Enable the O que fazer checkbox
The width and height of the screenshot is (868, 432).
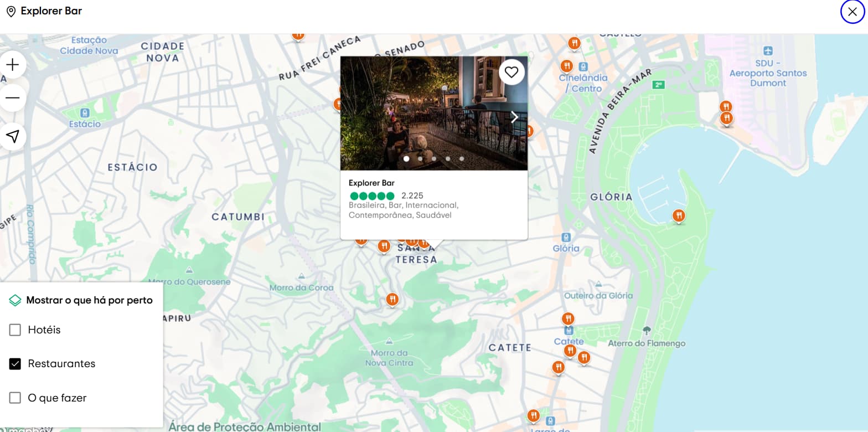click(15, 398)
